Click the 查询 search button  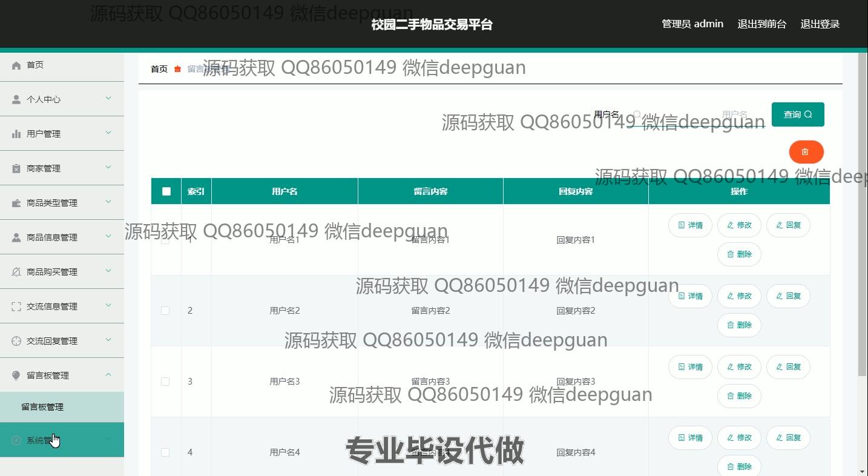tap(797, 114)
